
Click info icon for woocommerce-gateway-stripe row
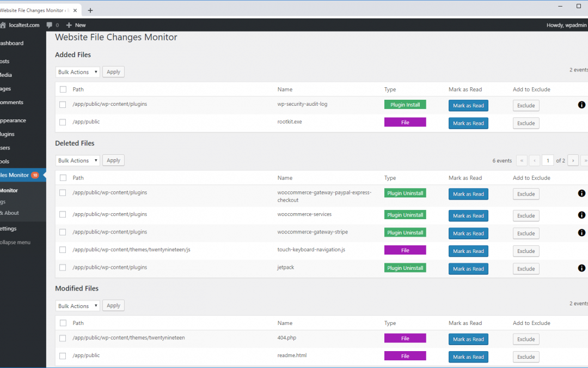click(x=581, y=233)
